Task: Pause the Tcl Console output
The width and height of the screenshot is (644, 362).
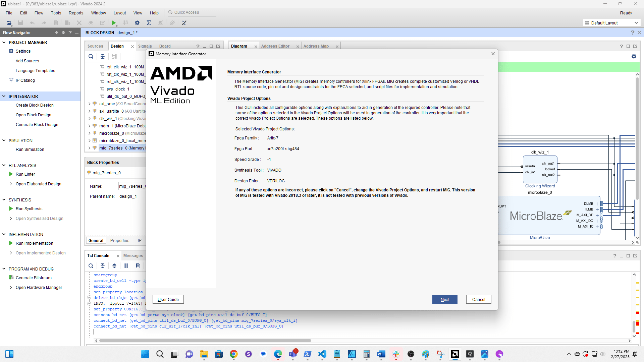Action: pos(126,266)
